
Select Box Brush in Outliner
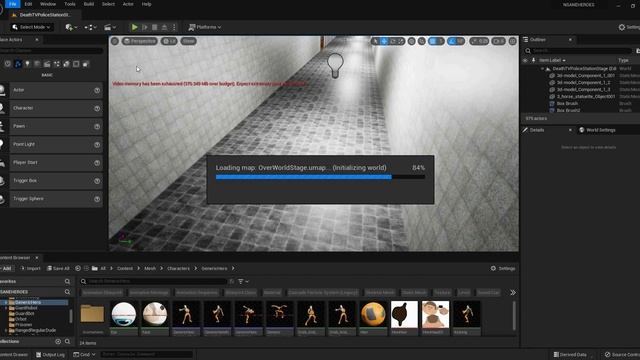(x=567, y=104)
